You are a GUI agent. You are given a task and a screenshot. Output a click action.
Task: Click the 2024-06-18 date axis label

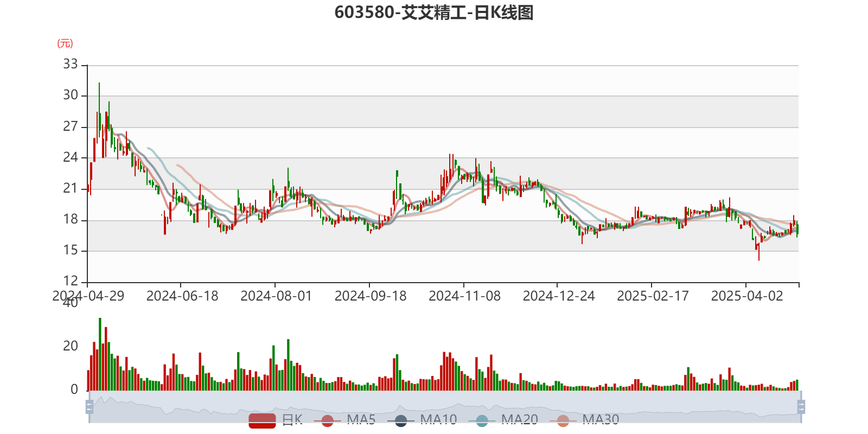[x=182, y=296]
